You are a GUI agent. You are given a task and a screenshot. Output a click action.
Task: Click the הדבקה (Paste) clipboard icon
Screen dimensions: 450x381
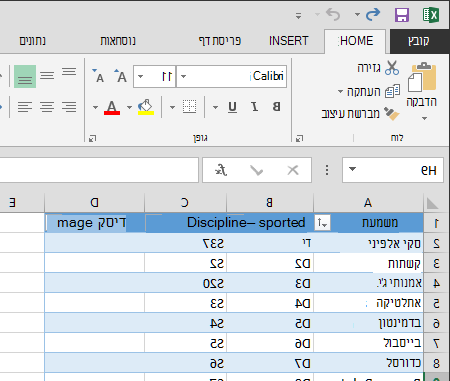[422, 77]
